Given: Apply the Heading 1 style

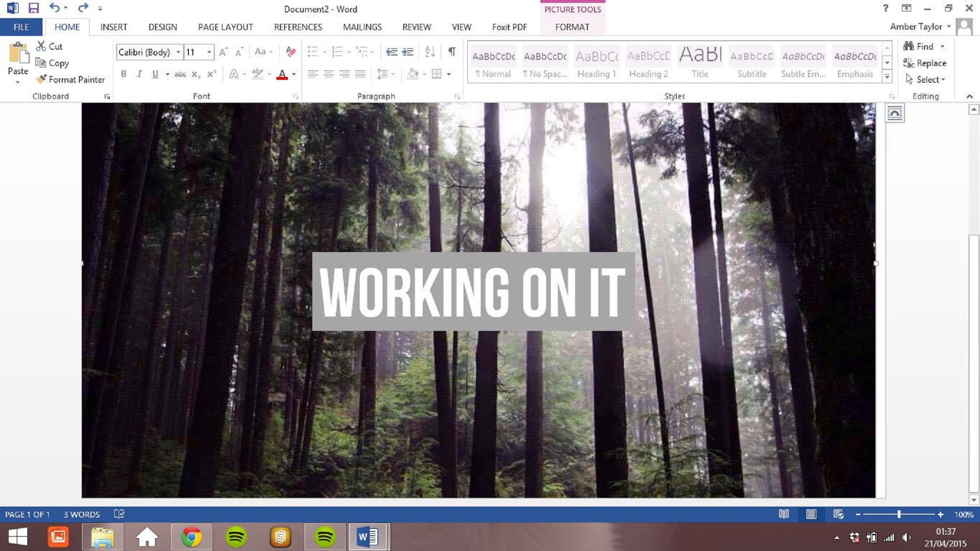Looking at the screenshot, I should 596,63.
